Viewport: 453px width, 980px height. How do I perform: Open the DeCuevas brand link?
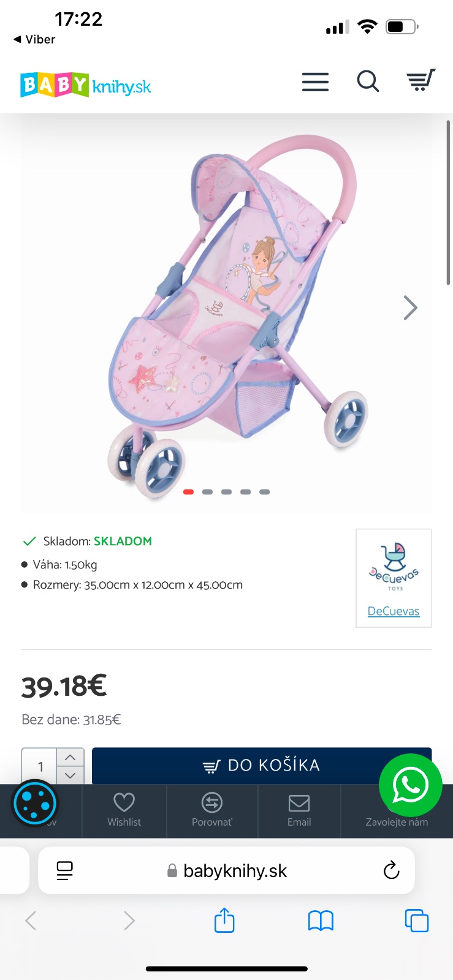[394, 611]
